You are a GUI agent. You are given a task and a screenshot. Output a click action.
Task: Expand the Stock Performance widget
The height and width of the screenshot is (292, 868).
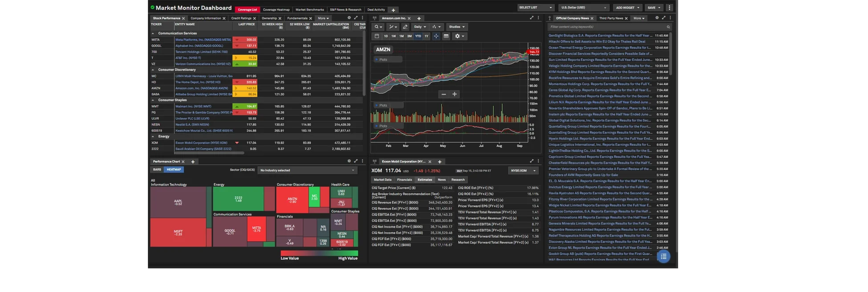356,18
